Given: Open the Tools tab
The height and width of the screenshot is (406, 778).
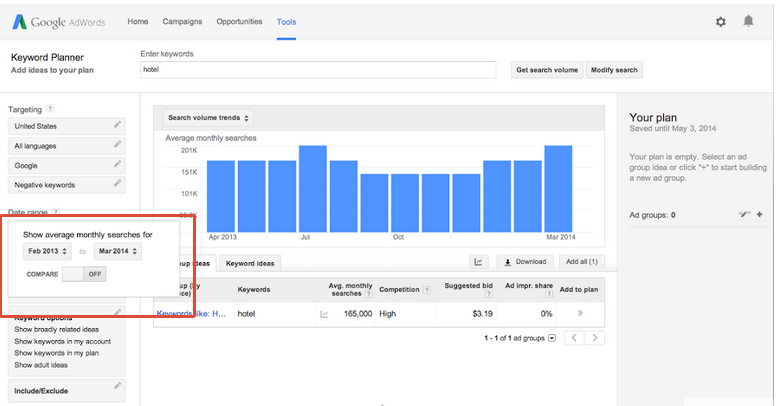Looking at the screenshot, I should 286,22.
